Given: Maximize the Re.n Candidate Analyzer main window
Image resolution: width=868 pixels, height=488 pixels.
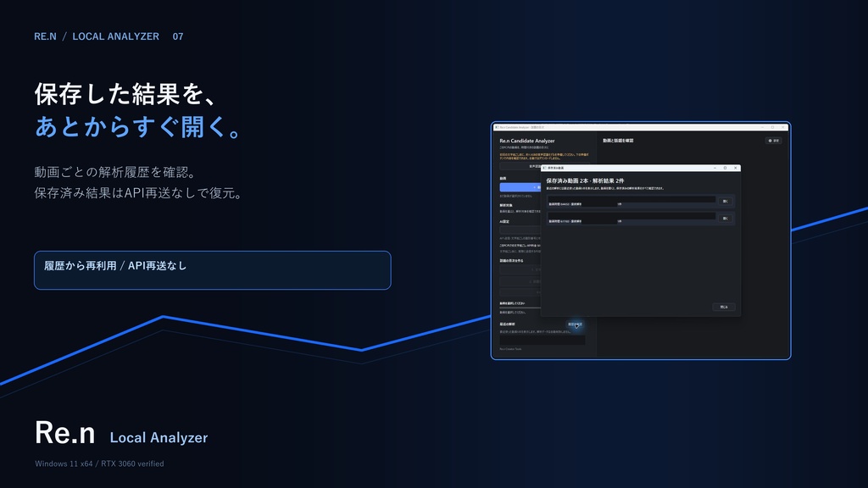Looking at the screenshot, I should (x=773, y=127).
